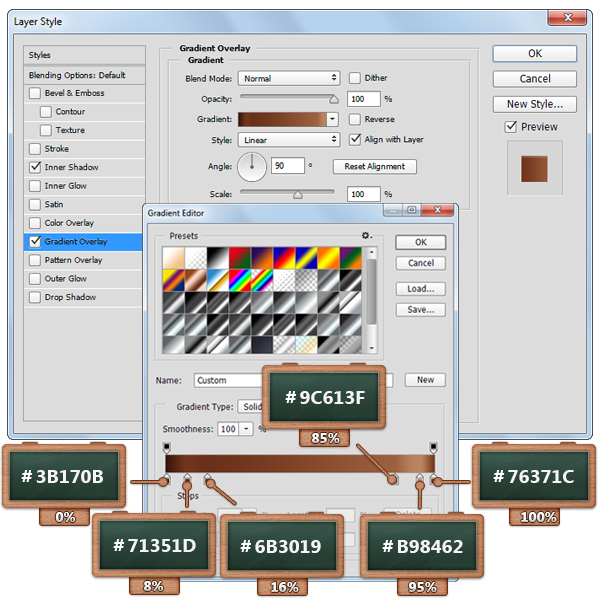Screen dimensions: 600x600
Task: Select the right opacity stop above gradient bar
Action: [433, 446]
